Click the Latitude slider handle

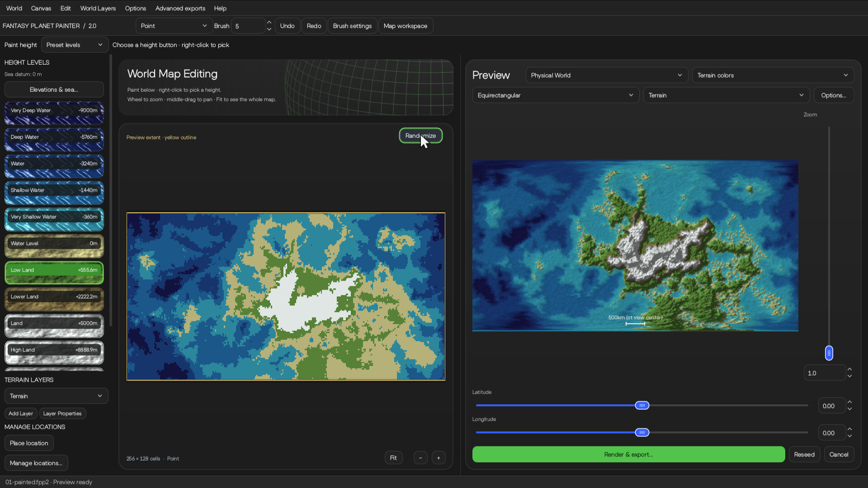click(x=642, y=405)
